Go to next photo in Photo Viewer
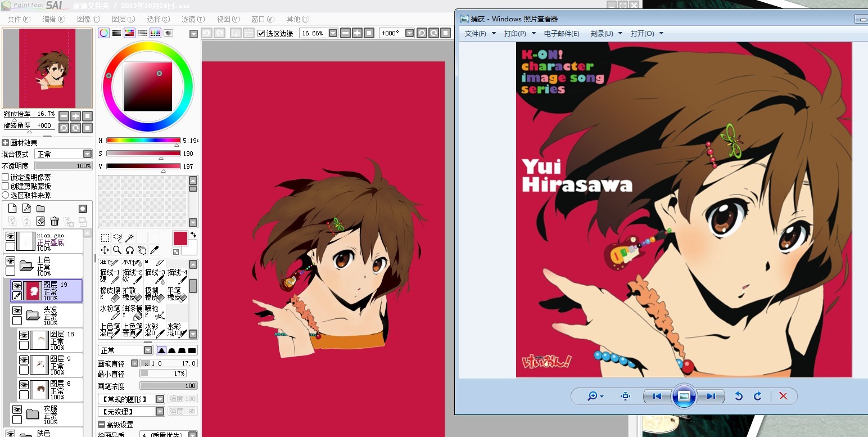Viewport: 868px width, 437px height. 711,397
